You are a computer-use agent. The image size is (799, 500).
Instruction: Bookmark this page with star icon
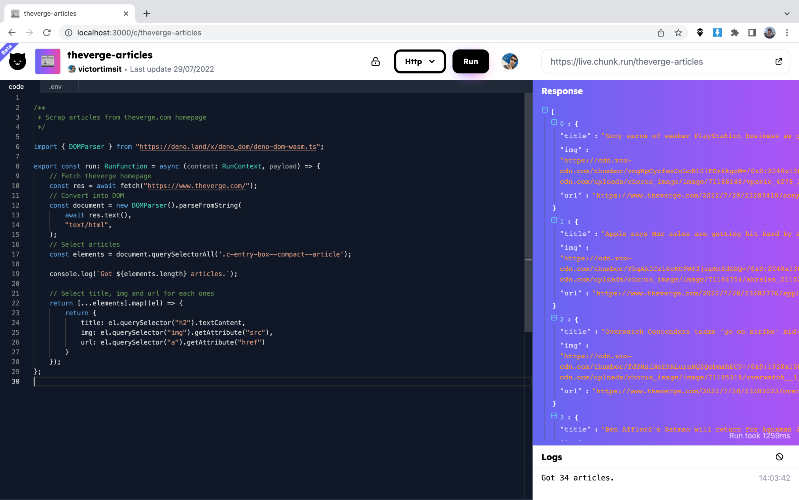point(678,33)
